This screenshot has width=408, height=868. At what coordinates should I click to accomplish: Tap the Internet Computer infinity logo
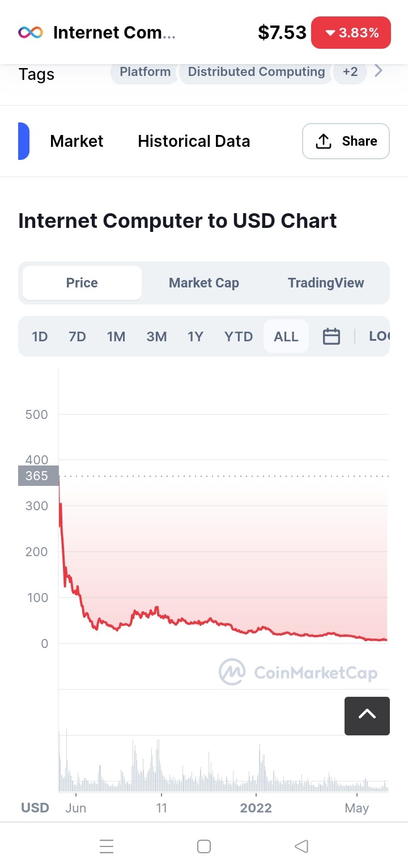[31, 32]
